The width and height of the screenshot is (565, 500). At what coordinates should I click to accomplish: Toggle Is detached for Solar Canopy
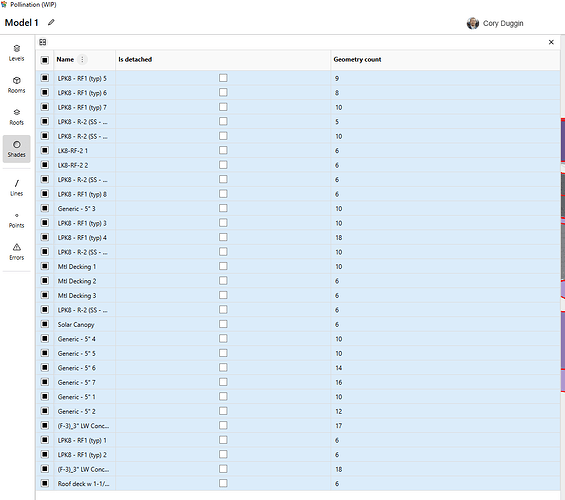pyautogui.click(x=223, y=324)
